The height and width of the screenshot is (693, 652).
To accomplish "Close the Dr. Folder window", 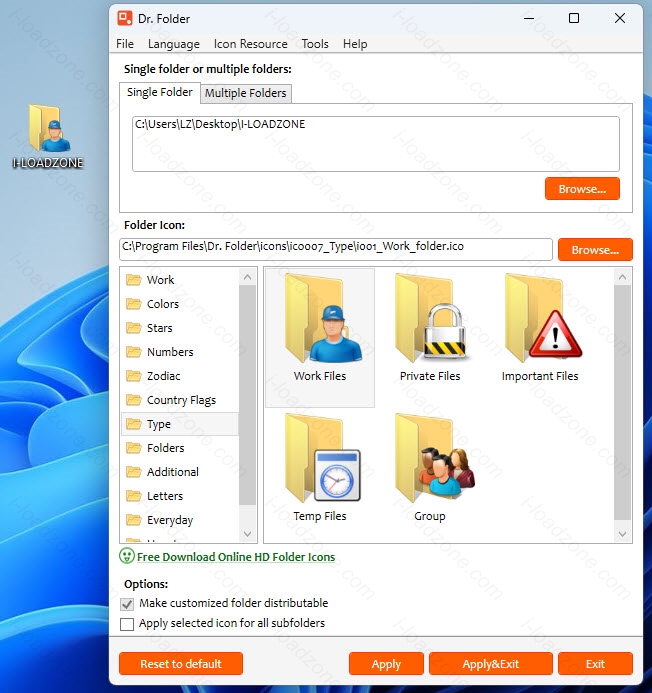I will [620, 18].
